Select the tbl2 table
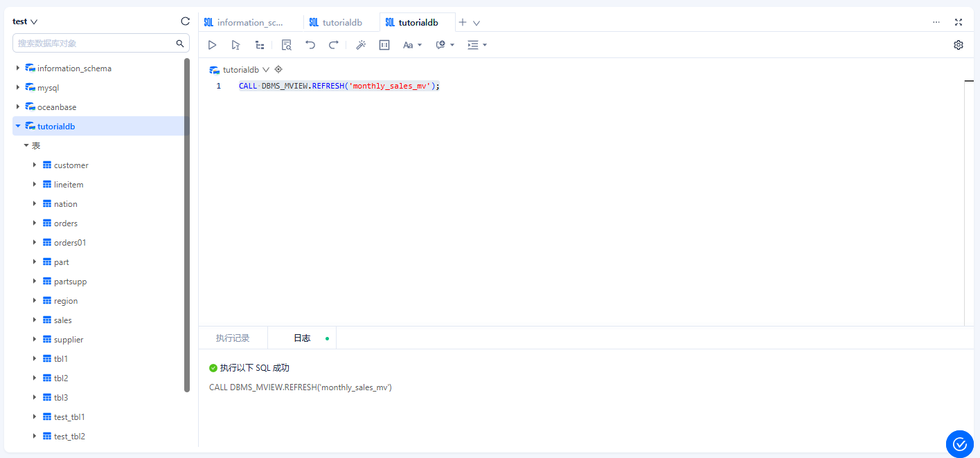The image size is (980, 458). pos(61,378)
